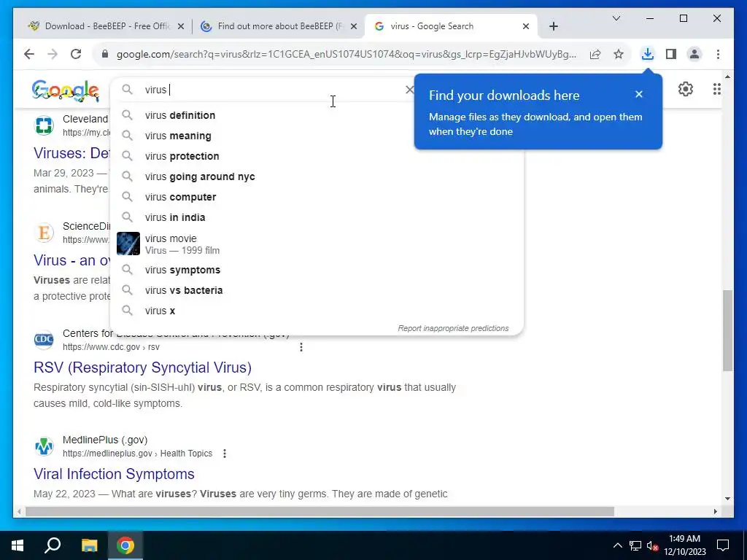The image size is (747, 560).
Task: Click the Chrome taskbar icon
Action: click(125, 545)
